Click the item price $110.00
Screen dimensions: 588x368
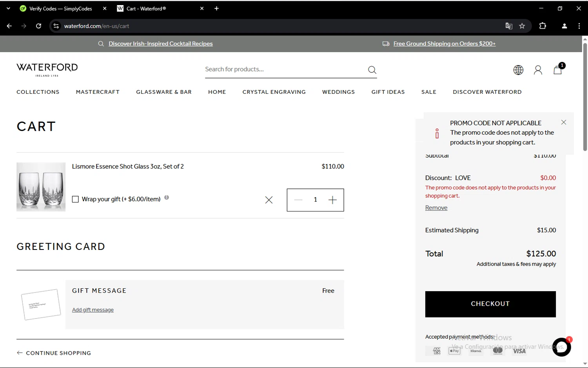333,166
